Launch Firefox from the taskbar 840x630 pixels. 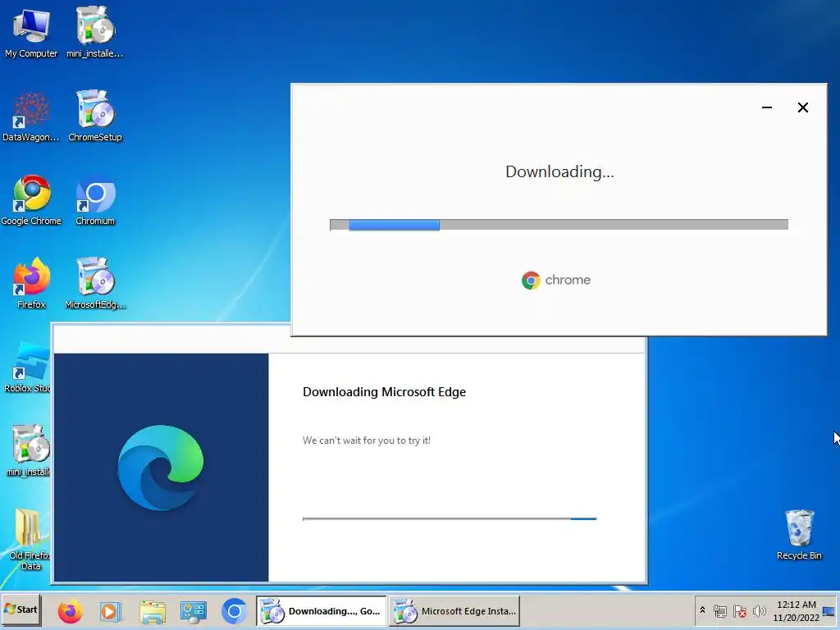coord(71,611)
